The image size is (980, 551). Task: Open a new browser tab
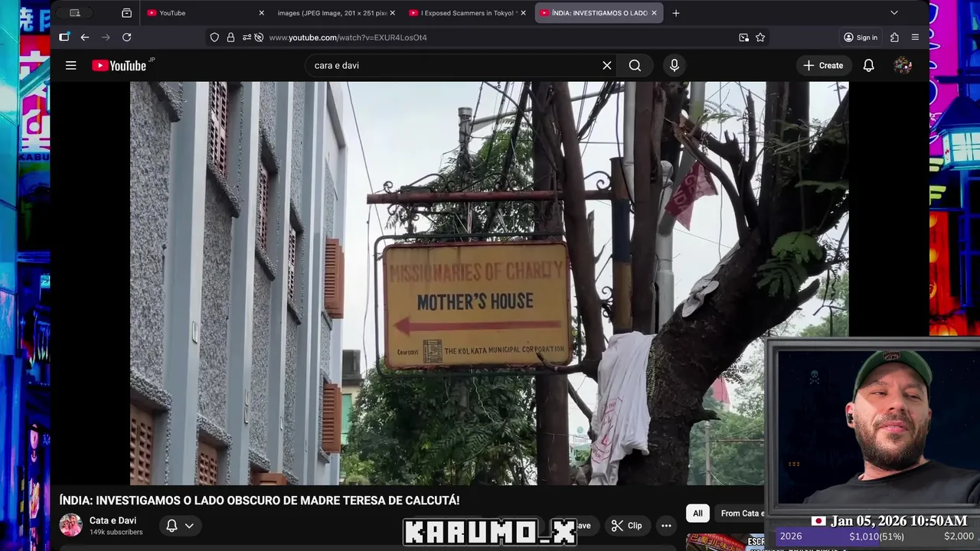[675, 13]
